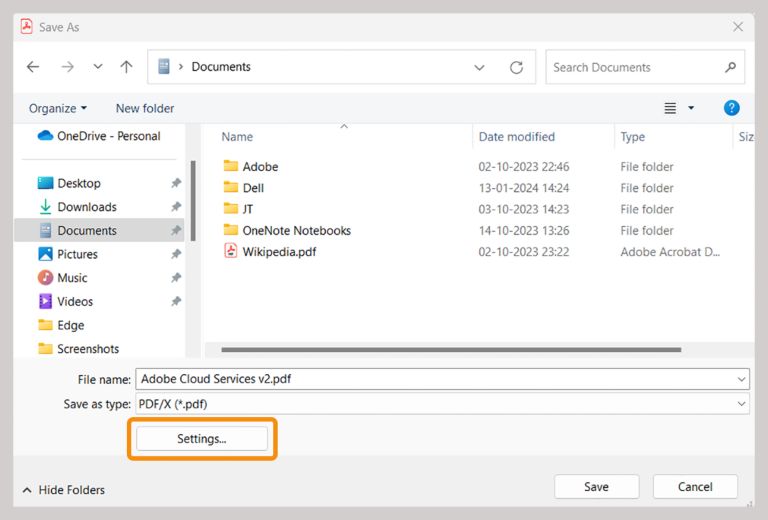Open the view options dropdown
The width and height of the screenshot is (768, 520).
[691, 108]
